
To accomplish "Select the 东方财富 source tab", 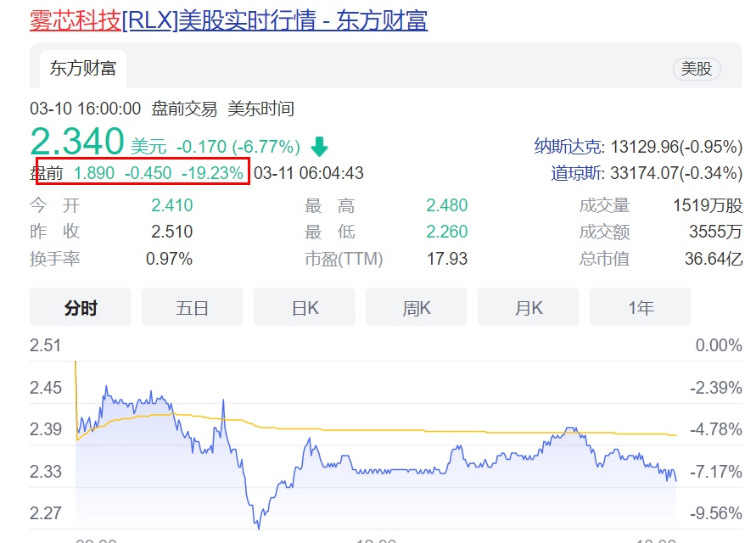I will point(83,69).
